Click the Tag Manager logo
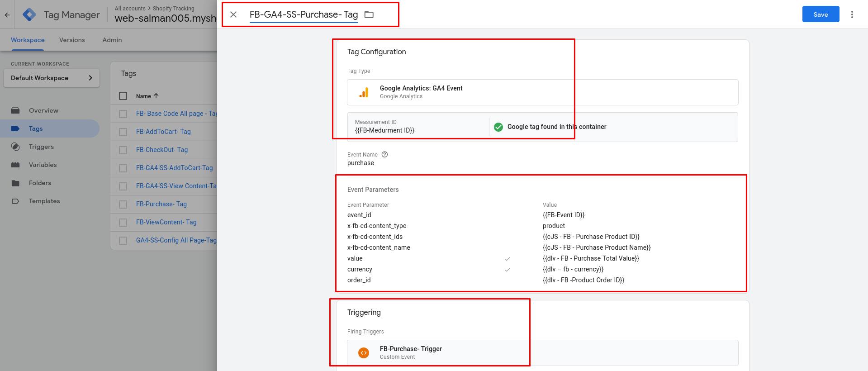Viewport: 868px width, 371px height. point(29,14)
